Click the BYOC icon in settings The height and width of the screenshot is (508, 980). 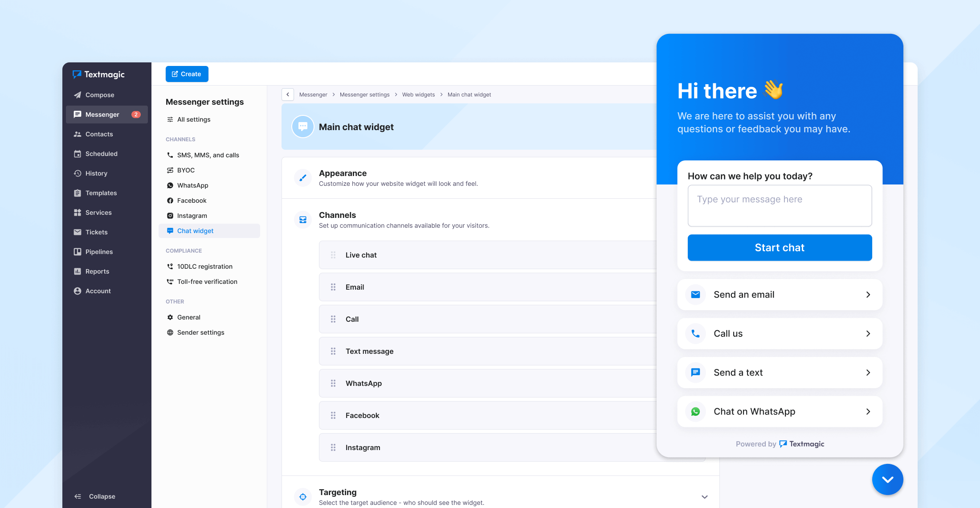[x=170, y=170]
